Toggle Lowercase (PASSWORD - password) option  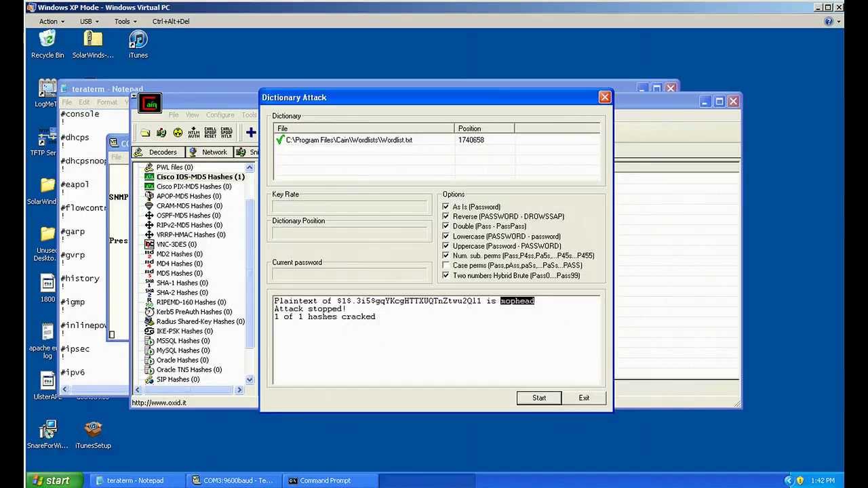pos(446,236)
